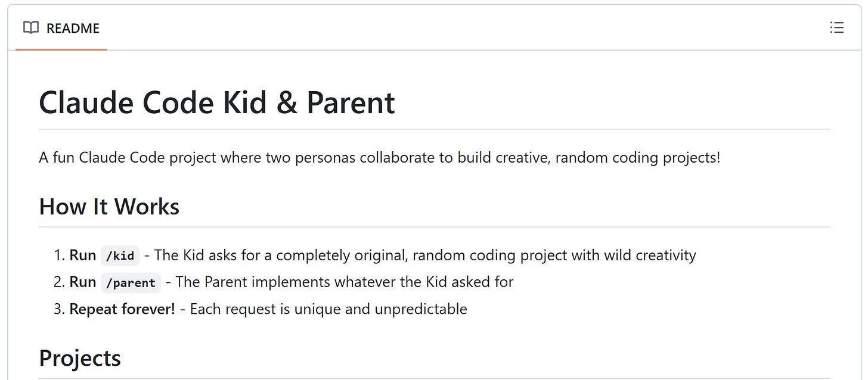Click list number 2 in How It Works
The width and height of the screenshot is (868, 380).
coord(58,282)
